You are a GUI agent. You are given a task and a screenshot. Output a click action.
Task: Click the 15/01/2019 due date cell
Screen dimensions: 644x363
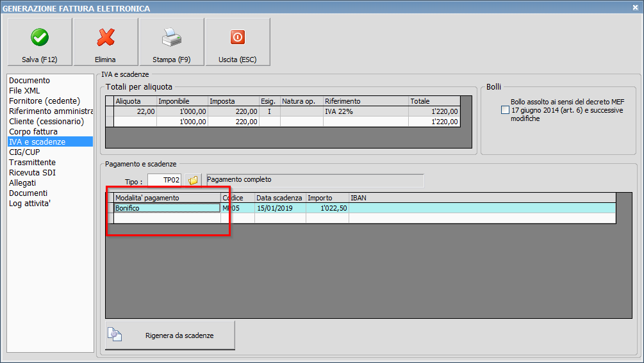click(281, 208)
